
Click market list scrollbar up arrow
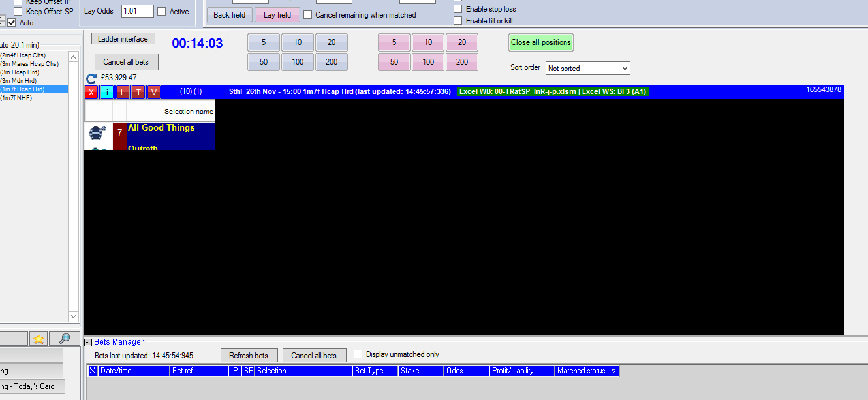coord(73,57)
